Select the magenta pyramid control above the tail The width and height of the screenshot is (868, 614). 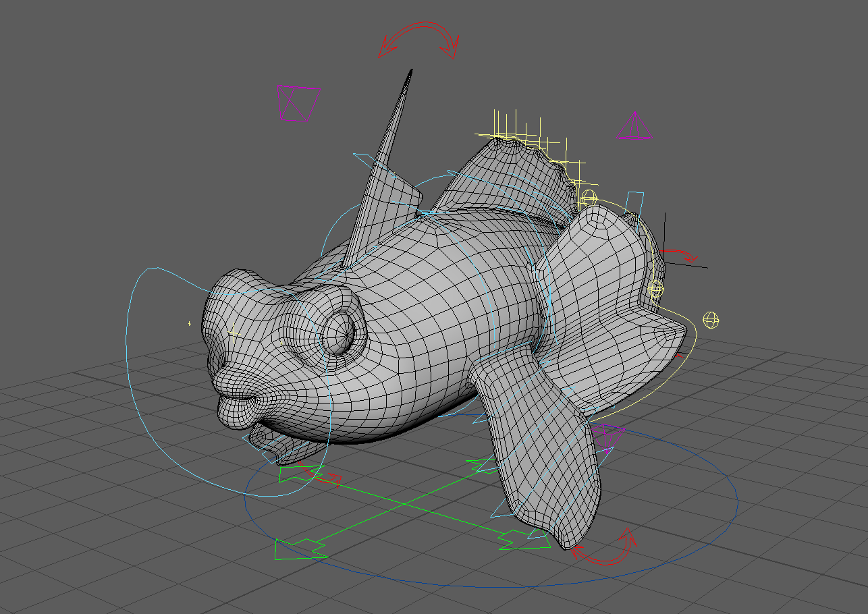tap(634, 126)
